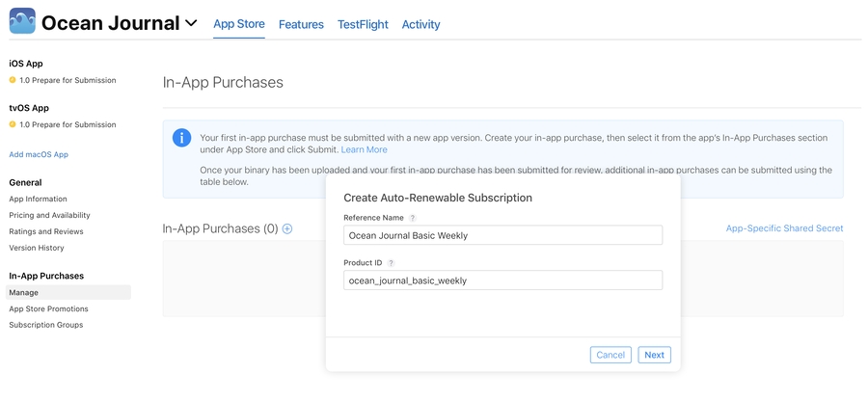Open Subscription Groups
868x401 pixels.
(46, 325)
